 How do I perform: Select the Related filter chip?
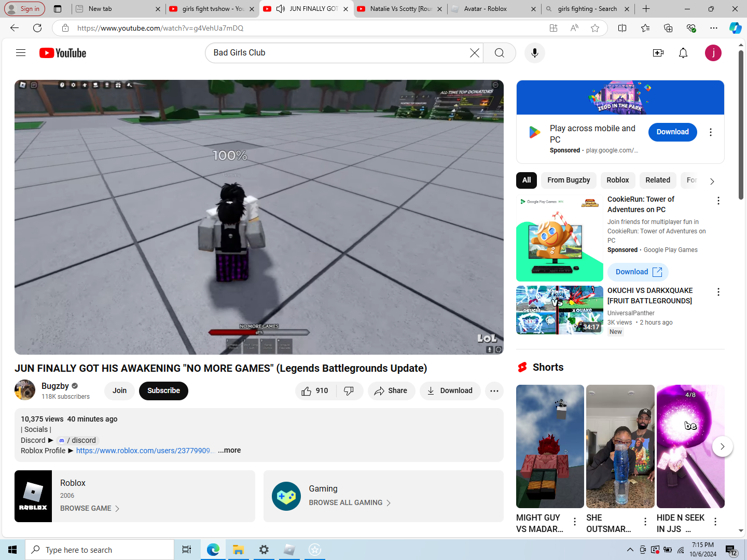tap(658, 180)
